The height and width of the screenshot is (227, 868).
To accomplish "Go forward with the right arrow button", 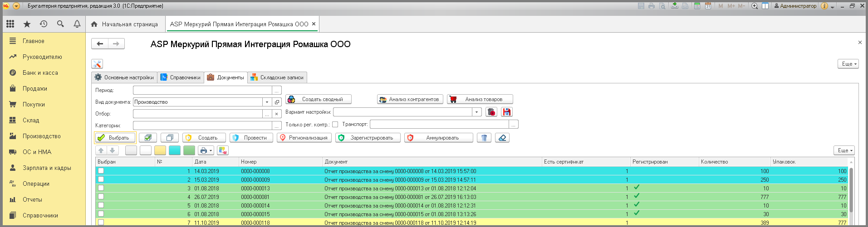I will (x=116, y=43).
